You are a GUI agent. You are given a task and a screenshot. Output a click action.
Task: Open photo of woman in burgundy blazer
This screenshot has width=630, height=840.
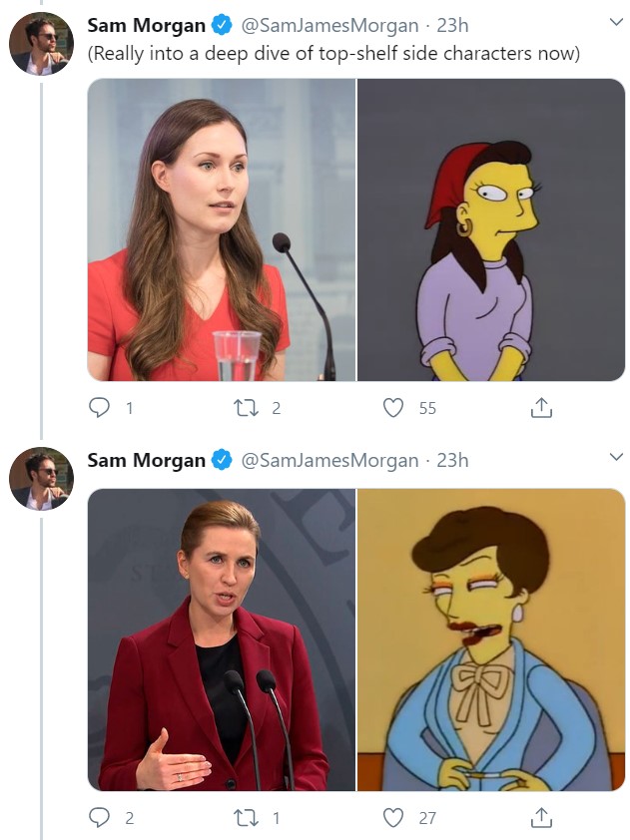click(221, 639)
